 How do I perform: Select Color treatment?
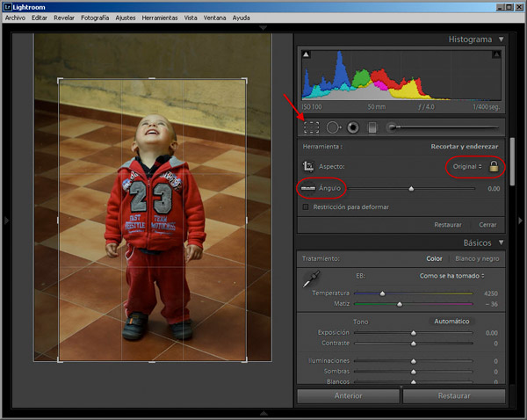[434, 258]
